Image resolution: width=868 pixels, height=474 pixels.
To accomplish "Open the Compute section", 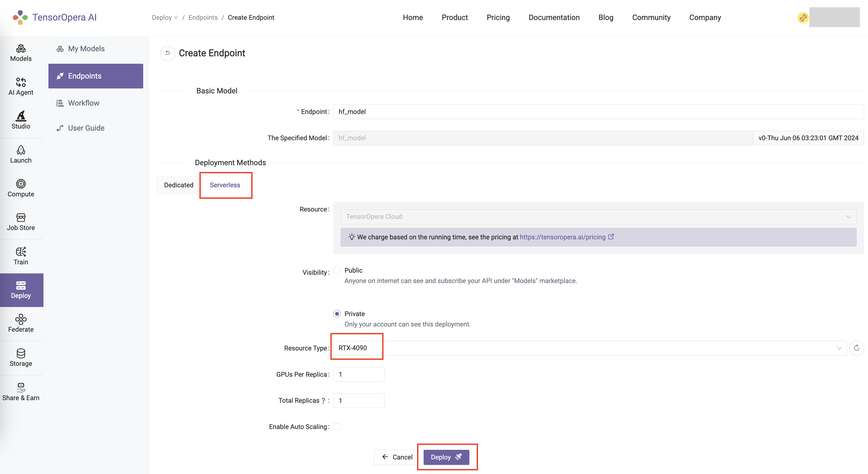I will 21,188.
